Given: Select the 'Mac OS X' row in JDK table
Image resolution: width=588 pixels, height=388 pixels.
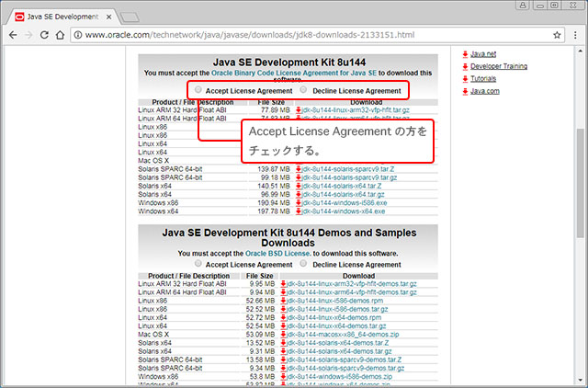Looking at the screenshot, I should 153,161.
